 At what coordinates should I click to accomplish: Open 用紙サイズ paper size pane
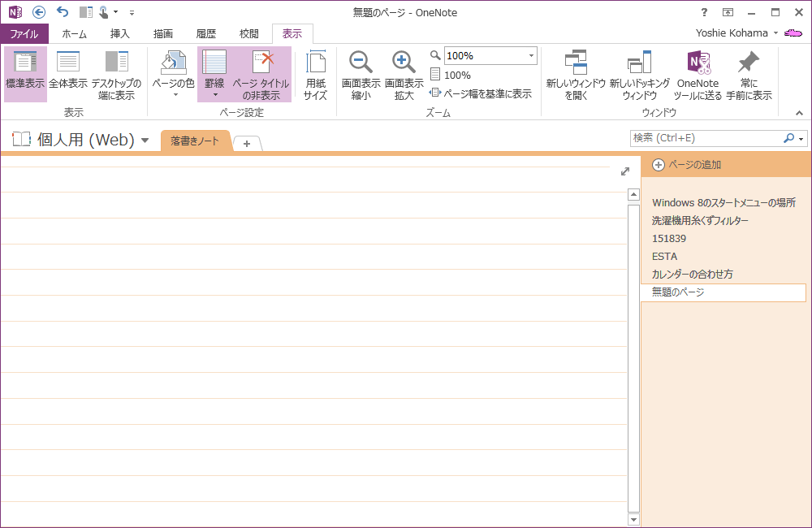pos(315,75)
